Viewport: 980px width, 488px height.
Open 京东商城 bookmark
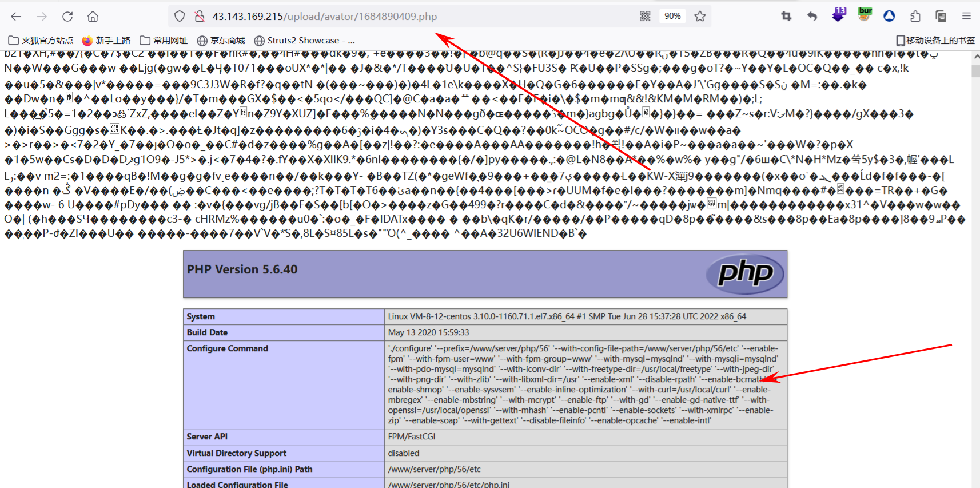(x=221, y=41)
